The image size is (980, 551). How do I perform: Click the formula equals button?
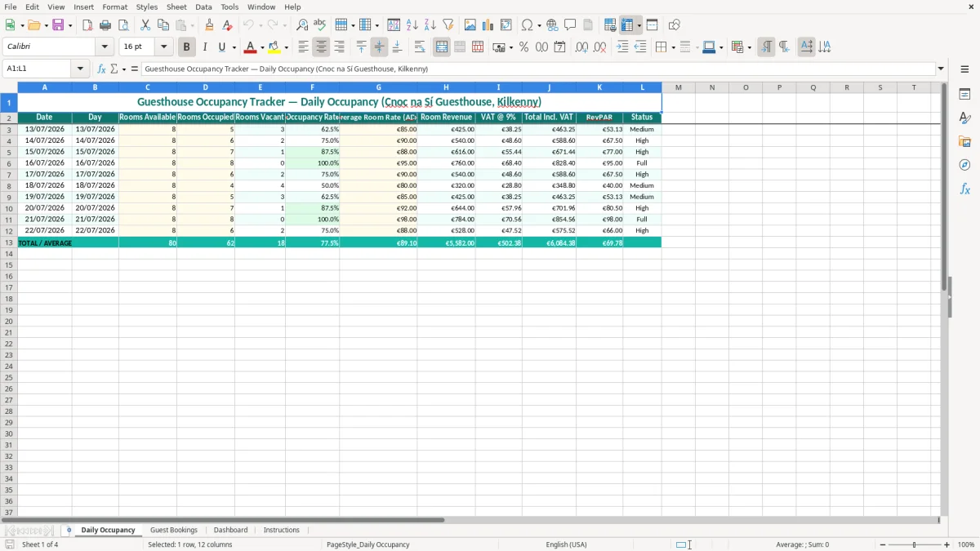pos(135,69)
